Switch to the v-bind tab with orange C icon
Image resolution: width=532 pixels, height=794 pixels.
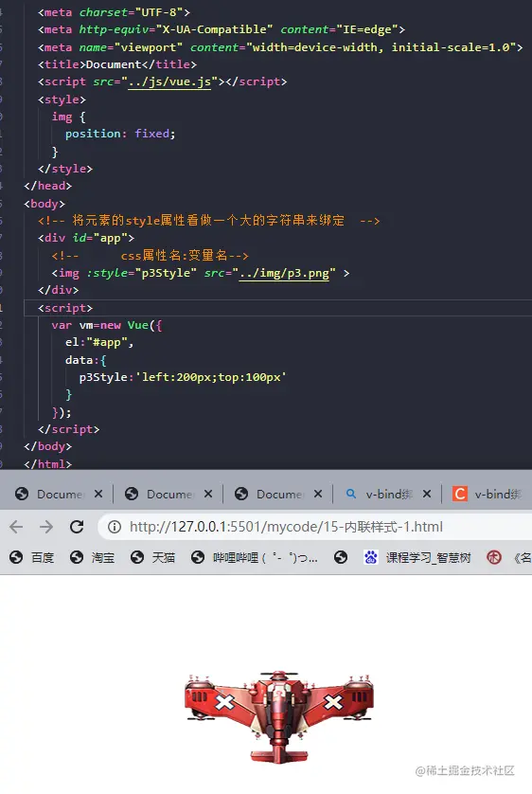click(488, 494)
